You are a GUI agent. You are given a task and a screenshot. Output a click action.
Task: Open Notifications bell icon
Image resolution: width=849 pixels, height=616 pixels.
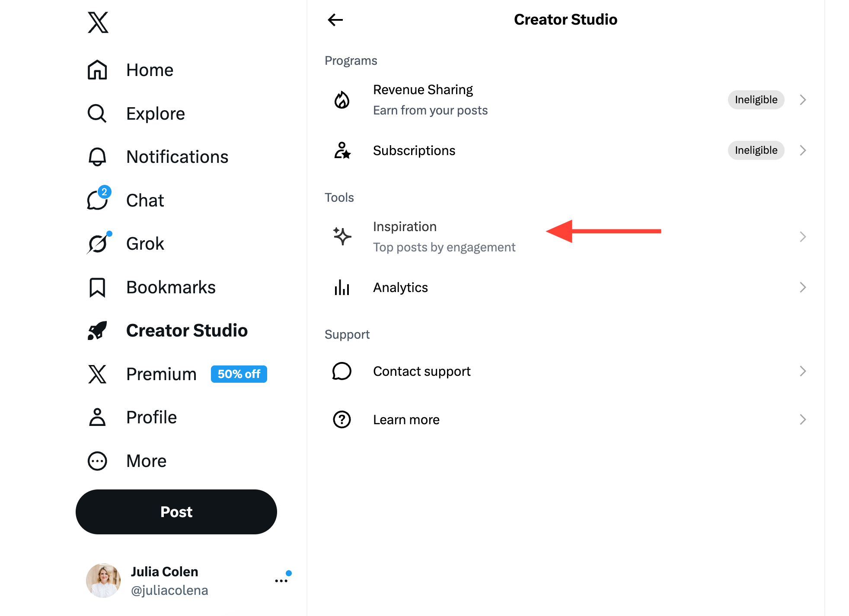coord(97,157)
